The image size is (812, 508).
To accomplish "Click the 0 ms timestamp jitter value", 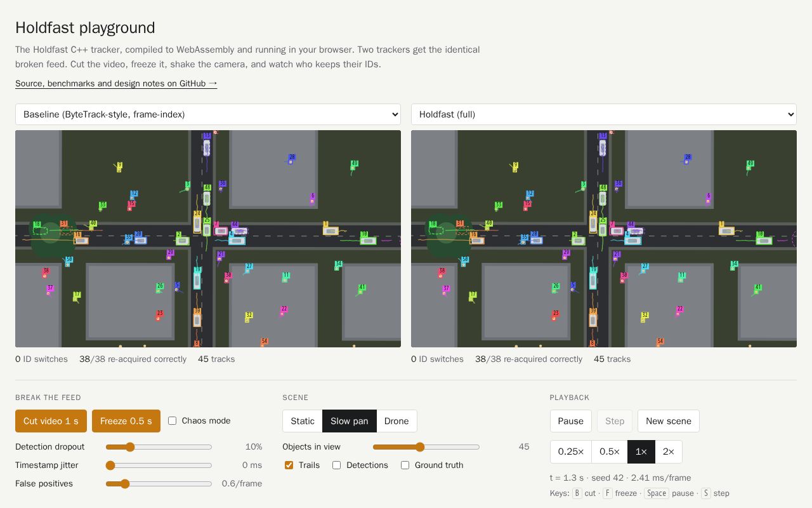I will 252,465.
